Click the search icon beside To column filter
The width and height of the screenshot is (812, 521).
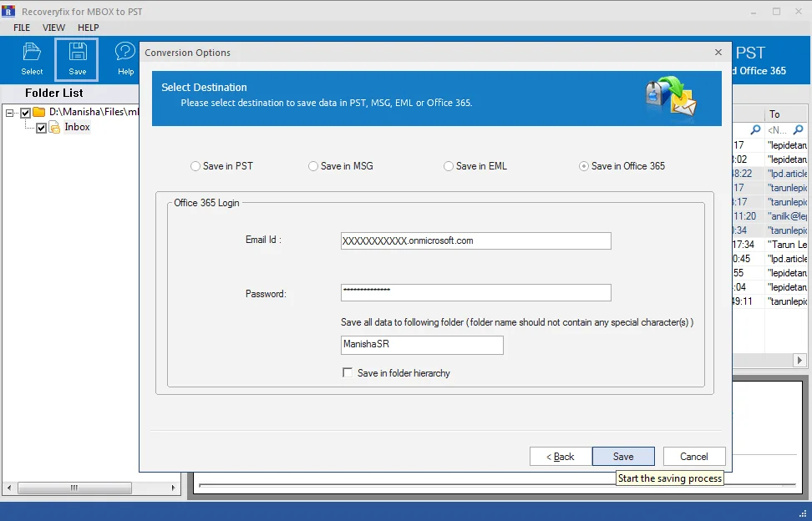tap(798, 129)
